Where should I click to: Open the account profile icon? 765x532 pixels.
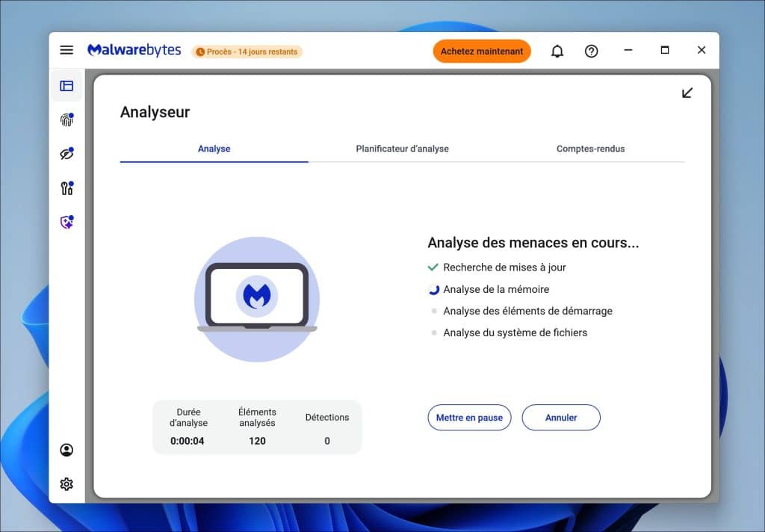[x=66, y=450]
